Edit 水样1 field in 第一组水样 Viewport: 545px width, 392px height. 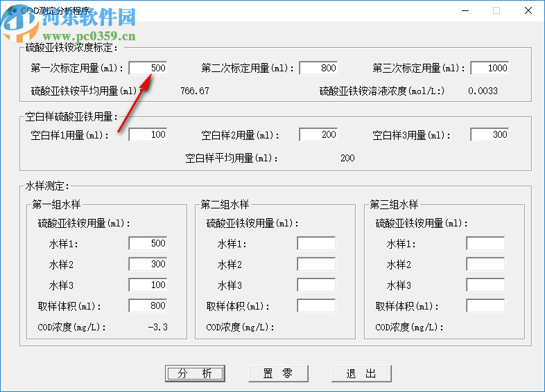click(x=148, y=243)
